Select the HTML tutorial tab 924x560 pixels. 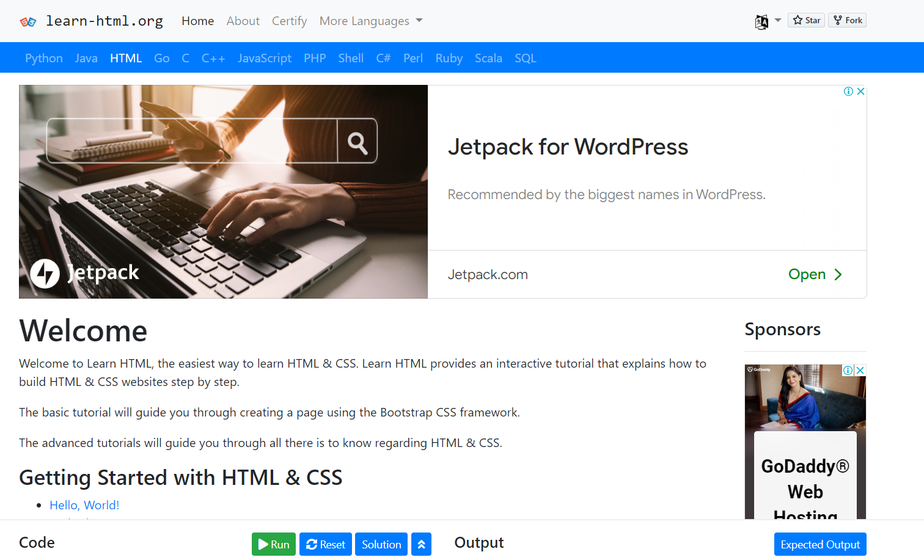coord(126,58)
